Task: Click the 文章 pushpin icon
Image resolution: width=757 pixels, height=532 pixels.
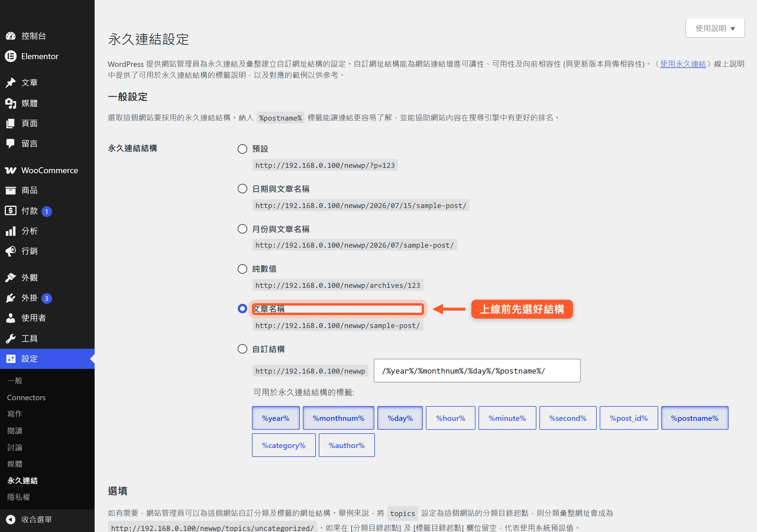Action: 11,83
